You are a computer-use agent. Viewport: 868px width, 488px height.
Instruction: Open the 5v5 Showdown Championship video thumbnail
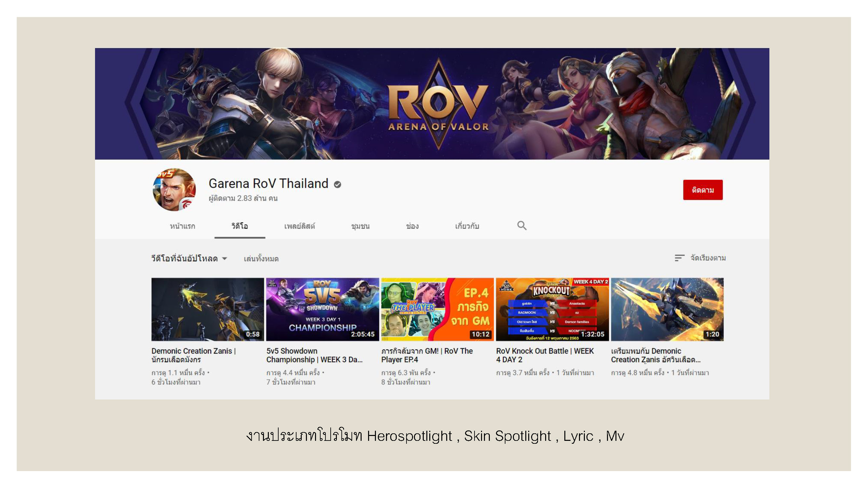pos(323,309)
